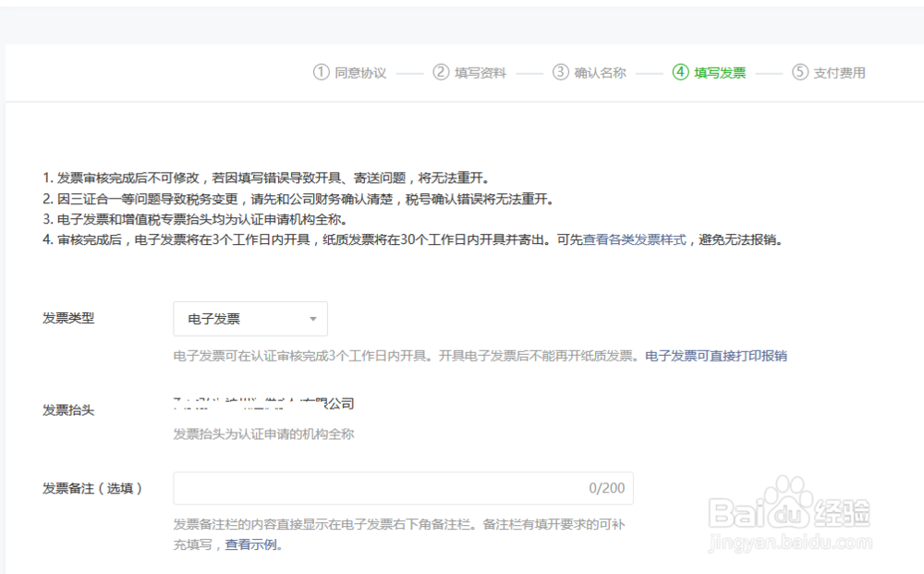Click the dropdown arrow beside 电子发票
Image resolution: width=924 pixels, height=574 pixels.
(311, 319)
